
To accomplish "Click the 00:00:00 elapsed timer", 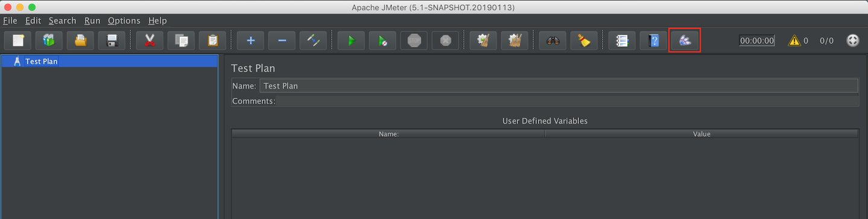I will tap(757, 41).
